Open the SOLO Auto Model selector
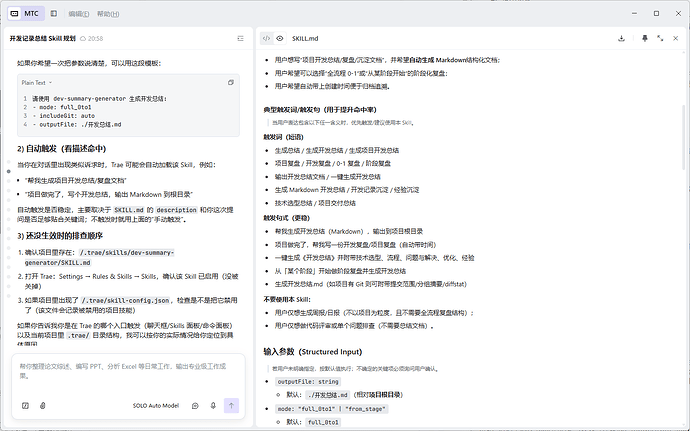The image size is (690, 431). pyautogui.click(x=156, y=406)
